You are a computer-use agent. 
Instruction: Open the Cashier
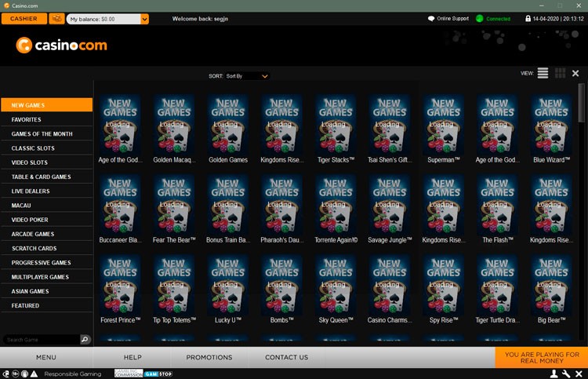(x=24, y=19)
